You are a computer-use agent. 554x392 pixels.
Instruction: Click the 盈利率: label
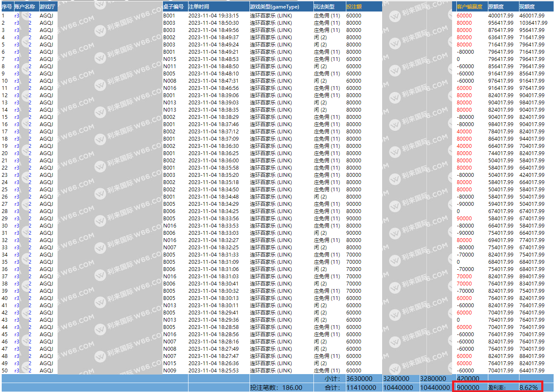click(497, 388)
